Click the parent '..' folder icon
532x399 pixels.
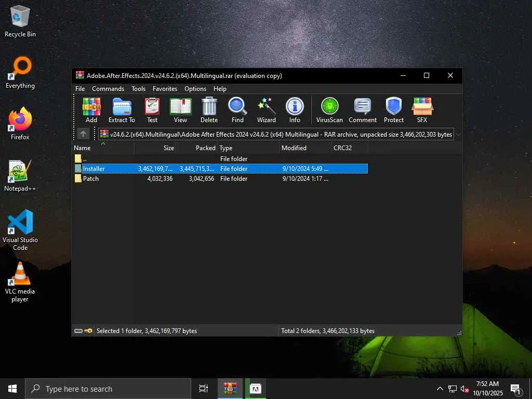tap(78, 158)
